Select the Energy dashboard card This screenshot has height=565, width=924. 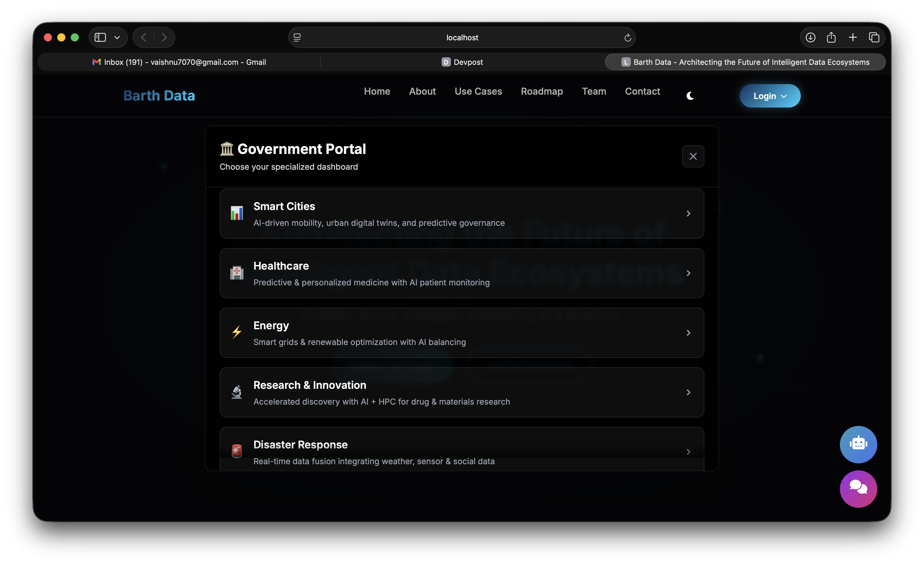461,333
